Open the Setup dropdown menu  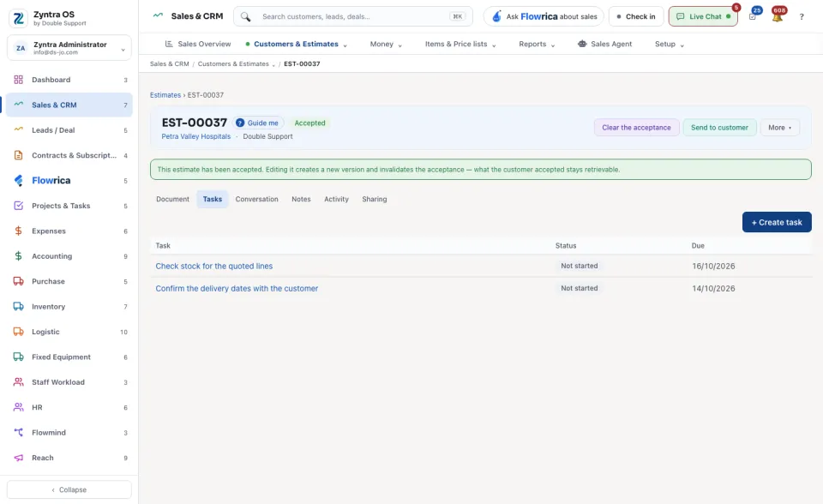point(670,44)
